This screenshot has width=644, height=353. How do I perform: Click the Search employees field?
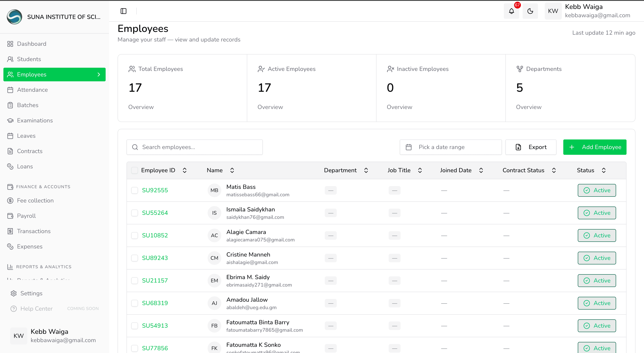tap(194, 147)
